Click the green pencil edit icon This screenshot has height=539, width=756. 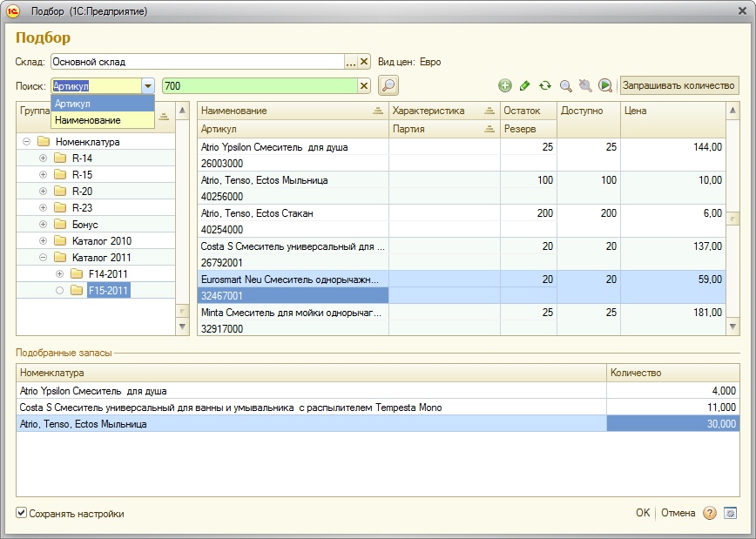click(x=525, y=85)
